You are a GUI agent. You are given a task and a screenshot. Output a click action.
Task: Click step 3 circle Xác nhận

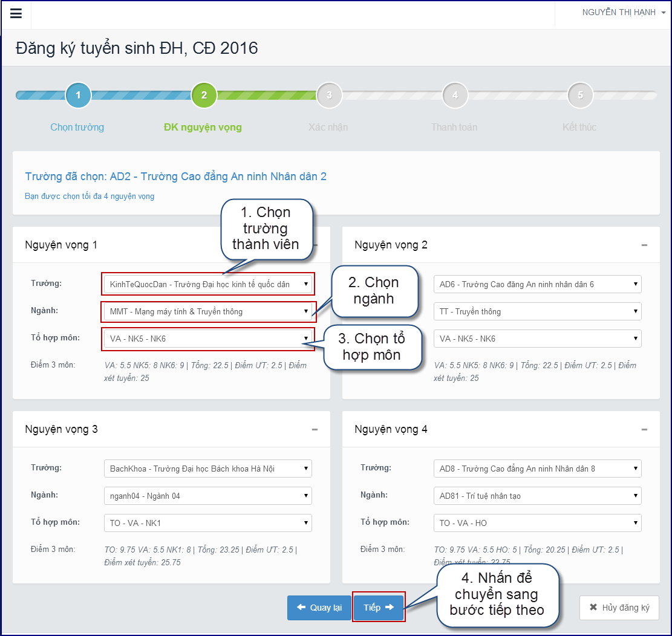coord(329,95)
